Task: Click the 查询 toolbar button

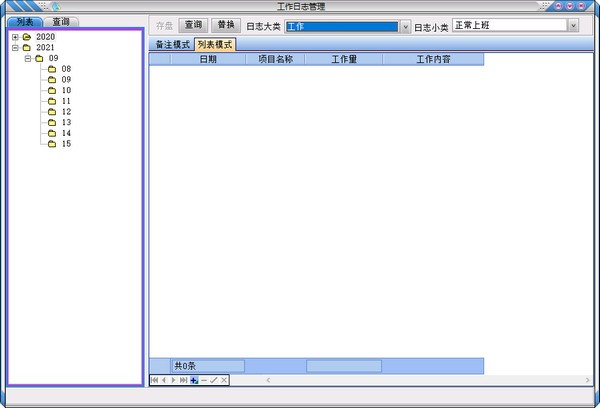Action: pos(194,25)
